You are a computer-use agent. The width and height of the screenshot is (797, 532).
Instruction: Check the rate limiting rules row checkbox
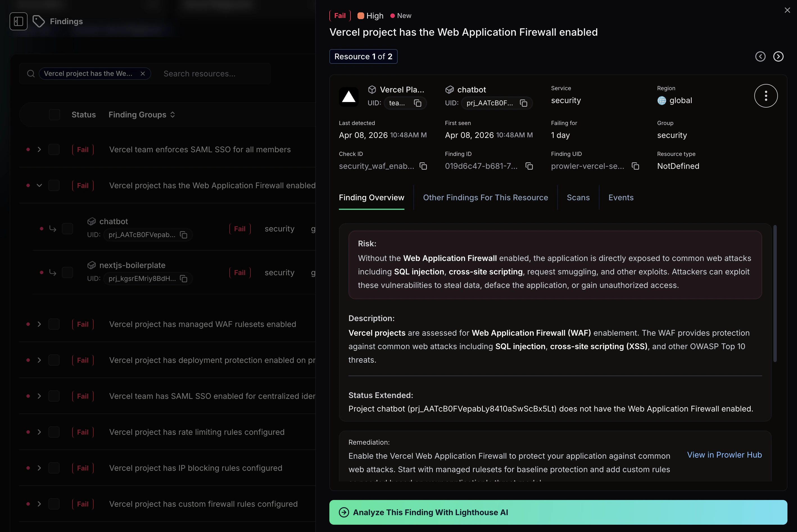[54, 432]
